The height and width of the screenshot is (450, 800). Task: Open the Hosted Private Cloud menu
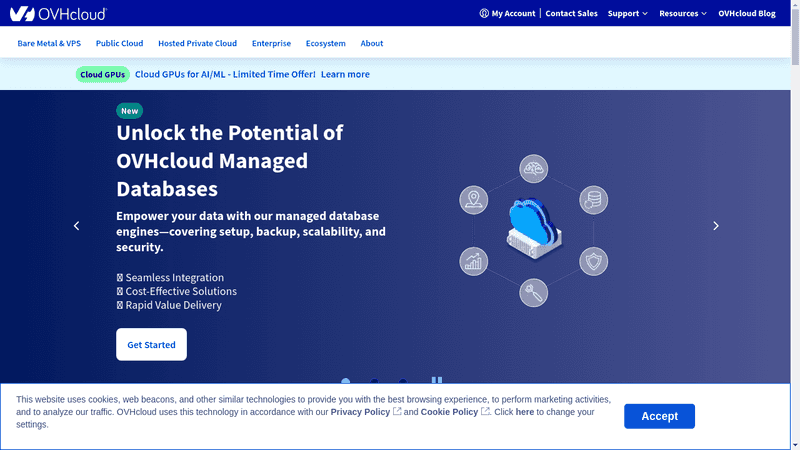197,44
